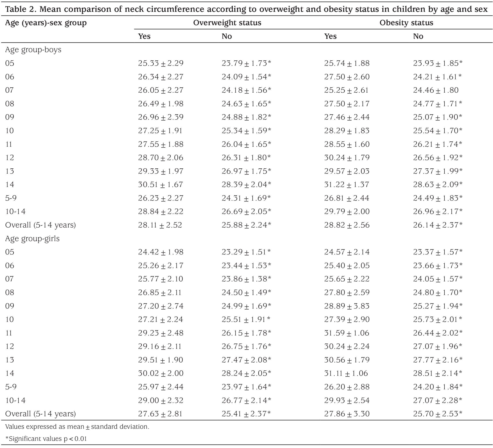Click the girls overall value '27.63 ± 2.81'

tap(160, 414)
